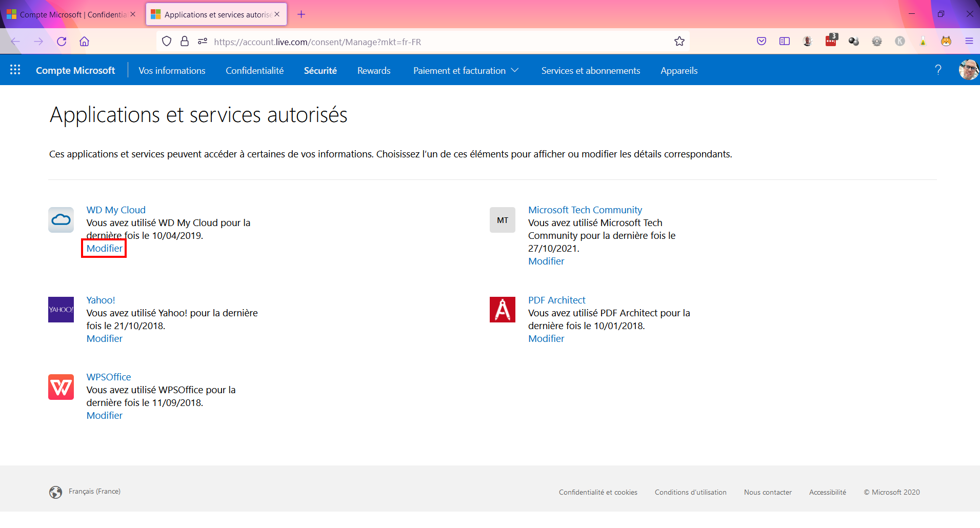Viewport: 980px width, 528px height.
Task: Change language via Français (France) link
Action: [x=95, y=491]
